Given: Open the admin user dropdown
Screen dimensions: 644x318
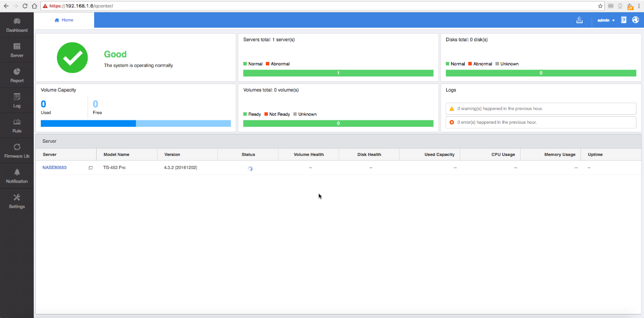Looking at the screenshot, I should (x=606, y=20).
